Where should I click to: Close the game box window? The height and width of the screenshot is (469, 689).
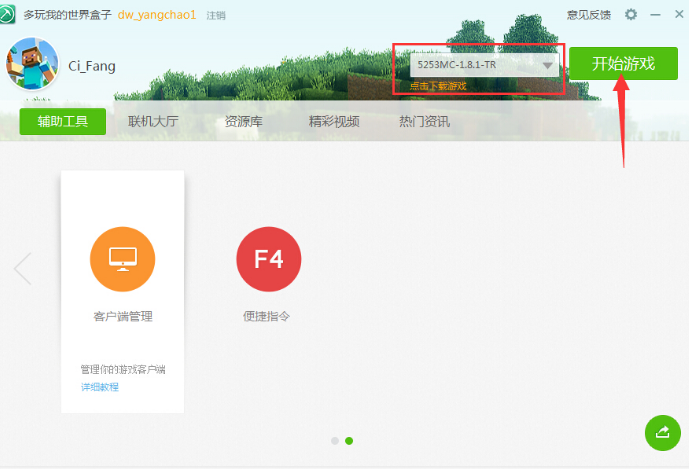[679, 14]
